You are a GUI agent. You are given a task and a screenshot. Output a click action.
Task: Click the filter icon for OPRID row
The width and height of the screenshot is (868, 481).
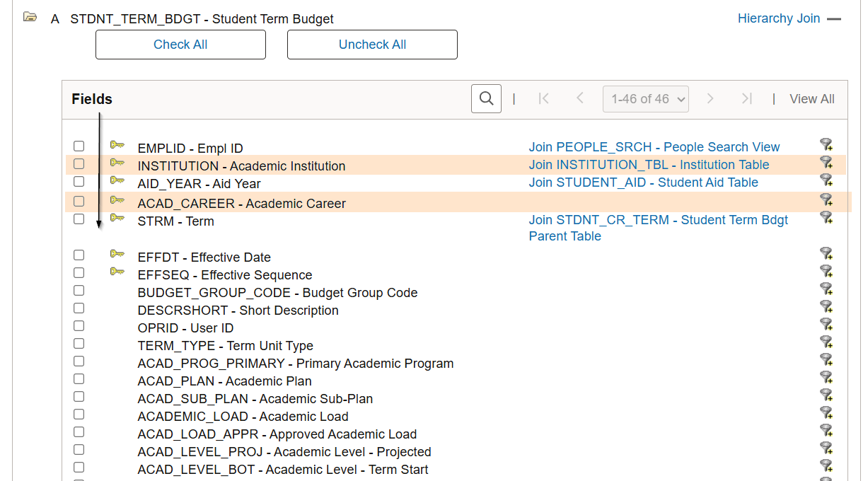click(826, 325)
